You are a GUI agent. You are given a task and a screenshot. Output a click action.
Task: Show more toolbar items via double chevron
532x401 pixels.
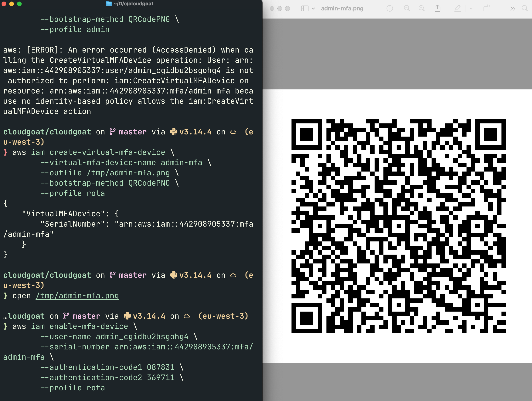pyautogui.click(x=513, y=9)
